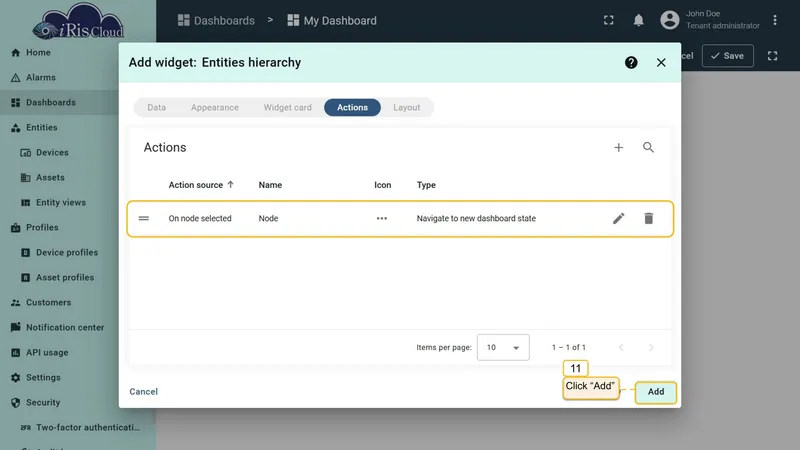This screenshot has height=450, width=800.
Task: Open the top bar three-dot menu
Action: coord(775,20)
